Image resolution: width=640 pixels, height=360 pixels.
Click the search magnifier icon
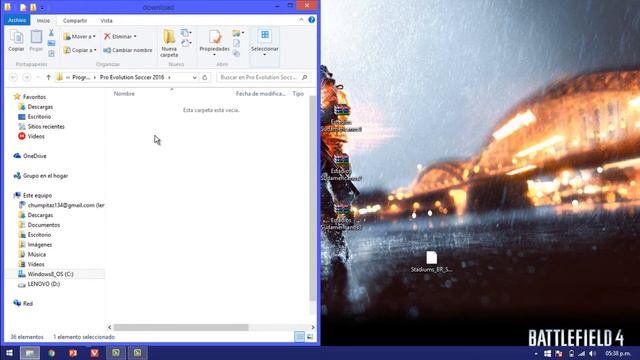[304, 77]
